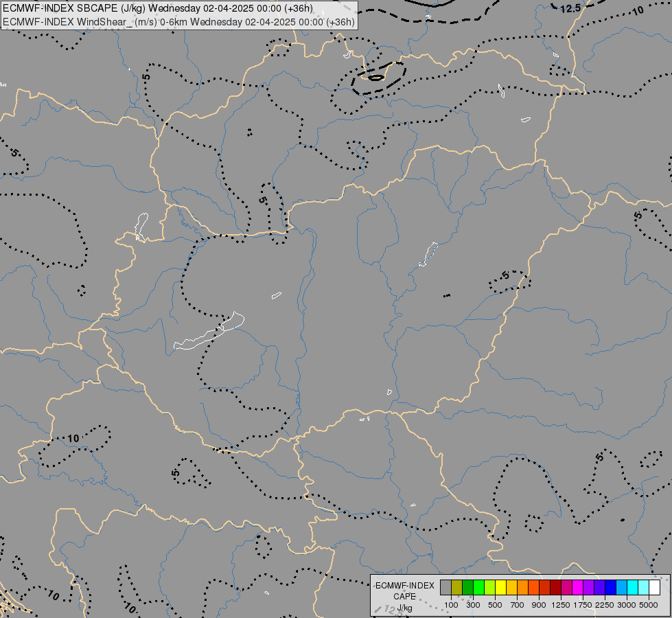
Task: Click the 5000 value on the legend scale
Action: pos(649,605)
